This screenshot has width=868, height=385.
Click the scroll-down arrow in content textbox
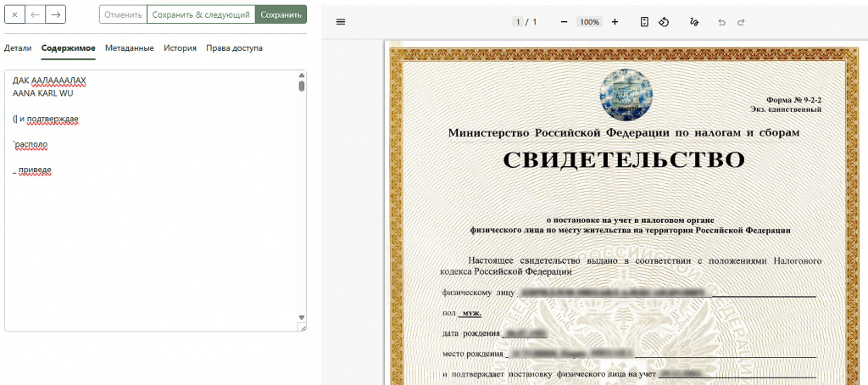301,317
